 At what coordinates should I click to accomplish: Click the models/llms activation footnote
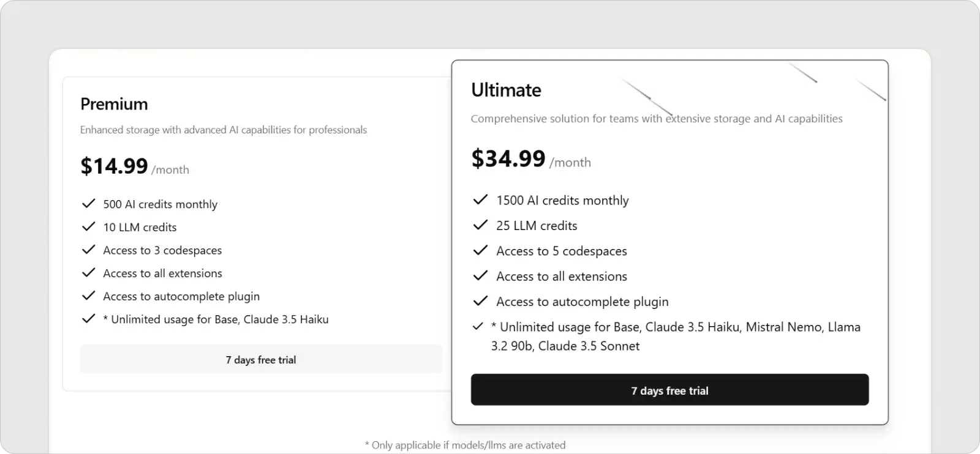tap(465, 445)
